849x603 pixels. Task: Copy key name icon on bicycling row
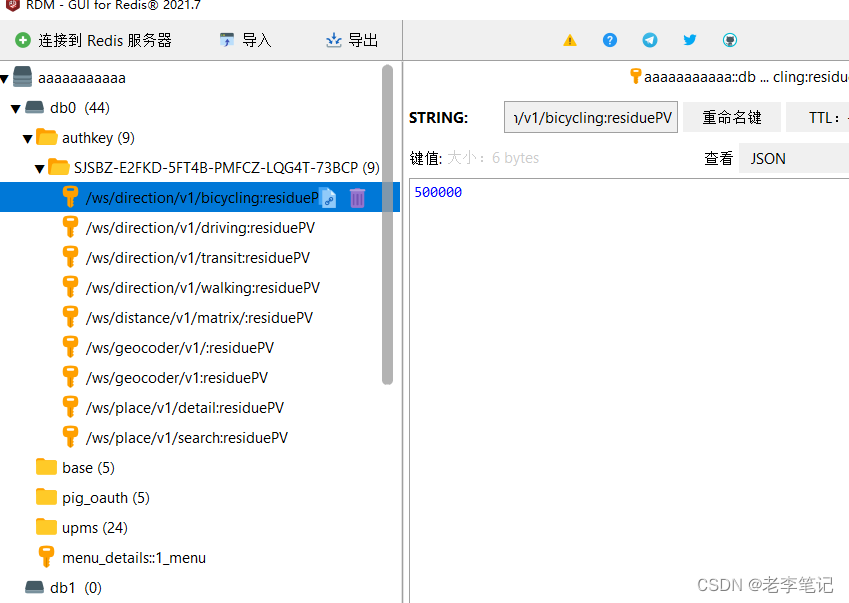pos(328,198)
